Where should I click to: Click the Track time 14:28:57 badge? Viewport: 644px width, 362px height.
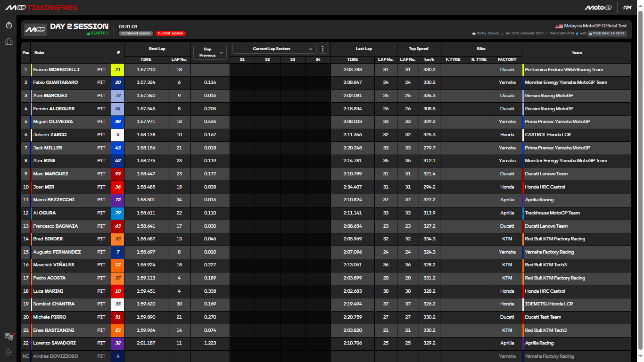[x=608, y=33]
